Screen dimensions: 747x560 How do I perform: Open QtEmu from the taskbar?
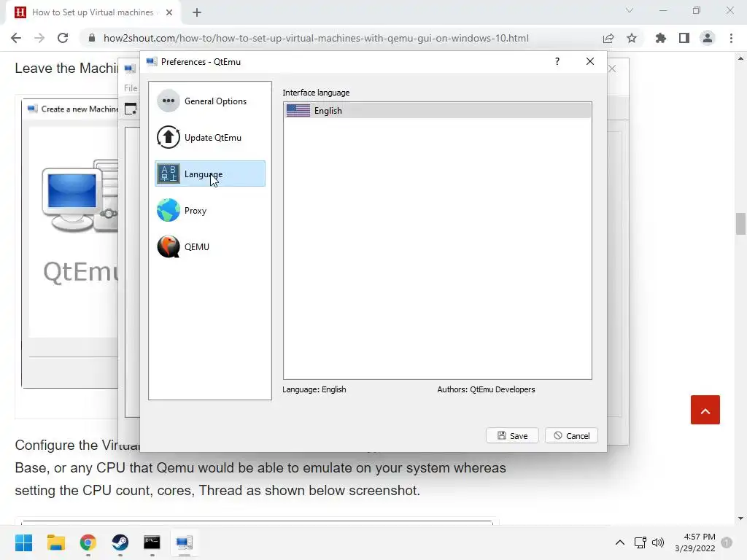coord(185,542)
